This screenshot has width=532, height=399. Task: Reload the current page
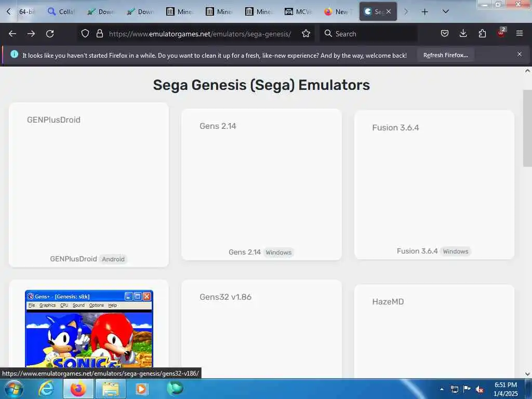coord(50,34)
